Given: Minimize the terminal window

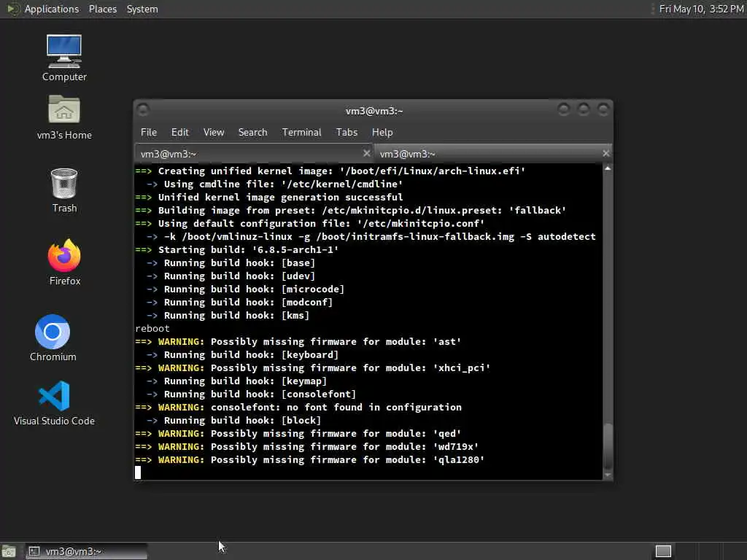Looking at the screenshot, I should tap(564, 110).
